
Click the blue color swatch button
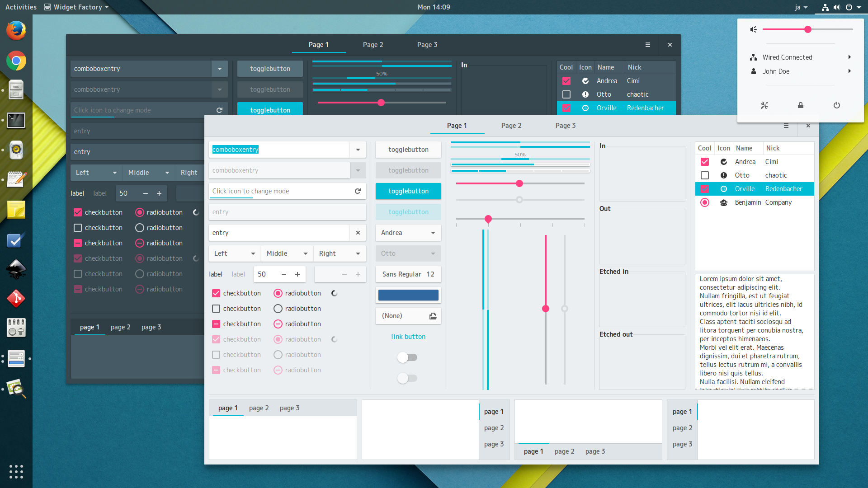point(408,295)
